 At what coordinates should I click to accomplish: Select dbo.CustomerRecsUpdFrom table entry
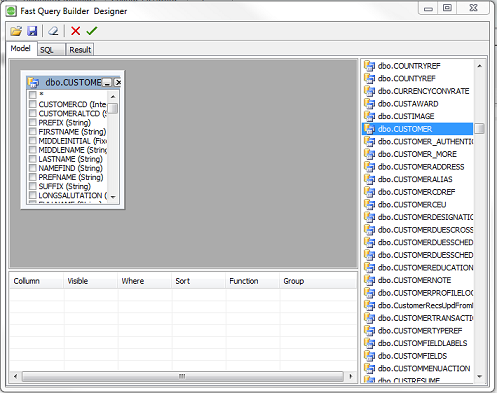point(418,305)
